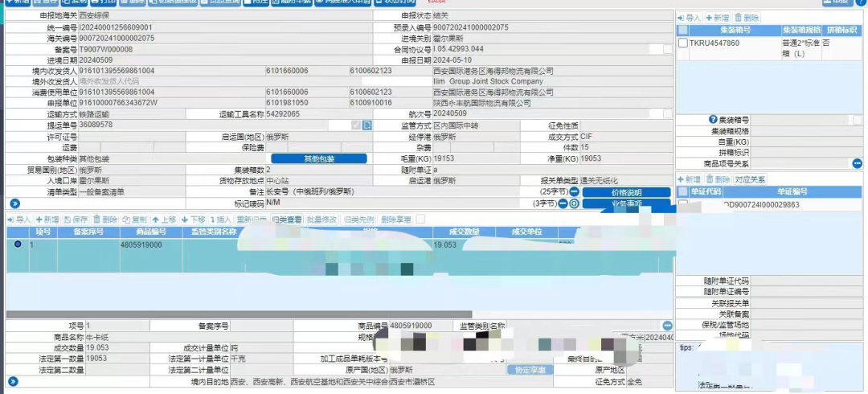Click the ellipsis icon next to (3字节)
Viewport: 868px width, 394px height.
pos(563,203)
